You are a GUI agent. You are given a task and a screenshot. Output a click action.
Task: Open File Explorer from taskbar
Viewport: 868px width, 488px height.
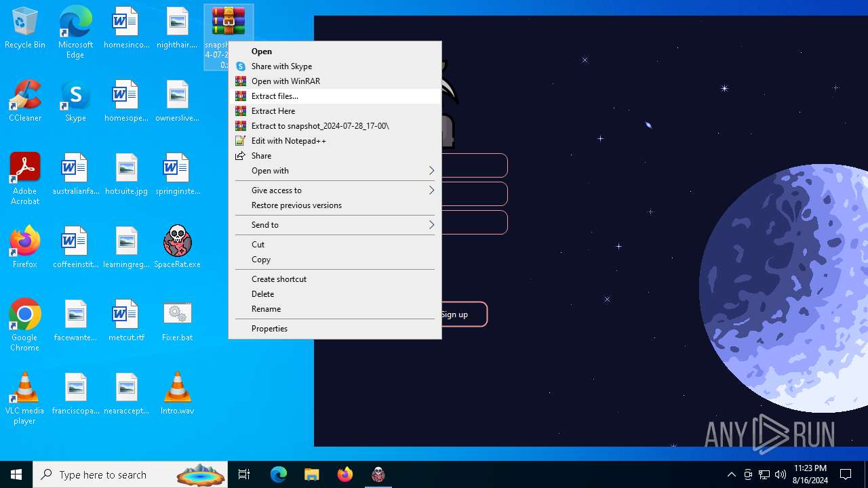(312, 474)
